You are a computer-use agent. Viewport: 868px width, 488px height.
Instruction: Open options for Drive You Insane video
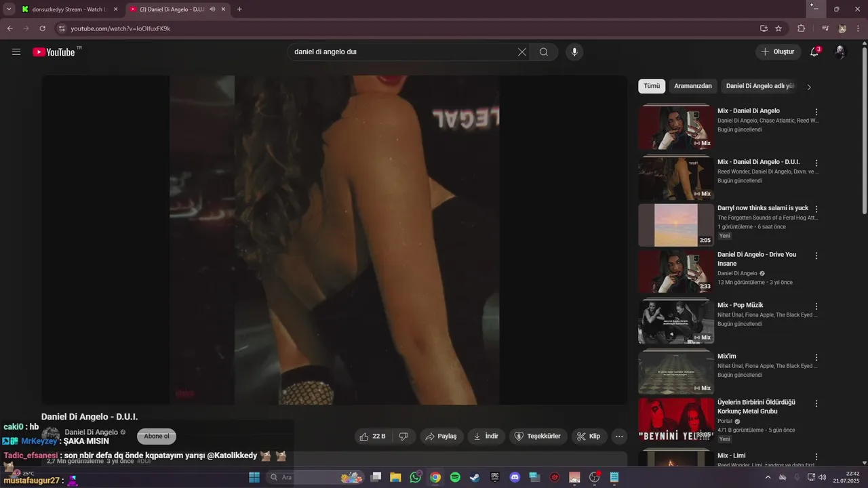pyautogui.click(x=816, y=256)
